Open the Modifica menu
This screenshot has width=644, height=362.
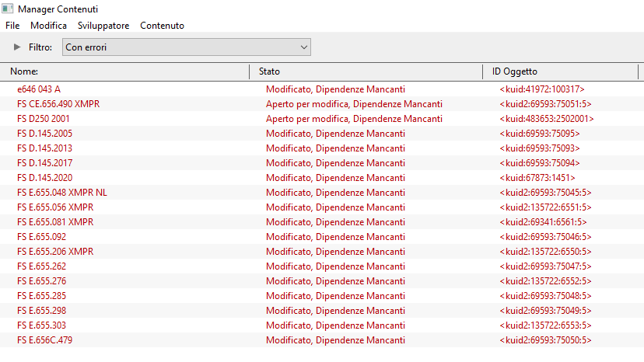click(x=48, y=26)
